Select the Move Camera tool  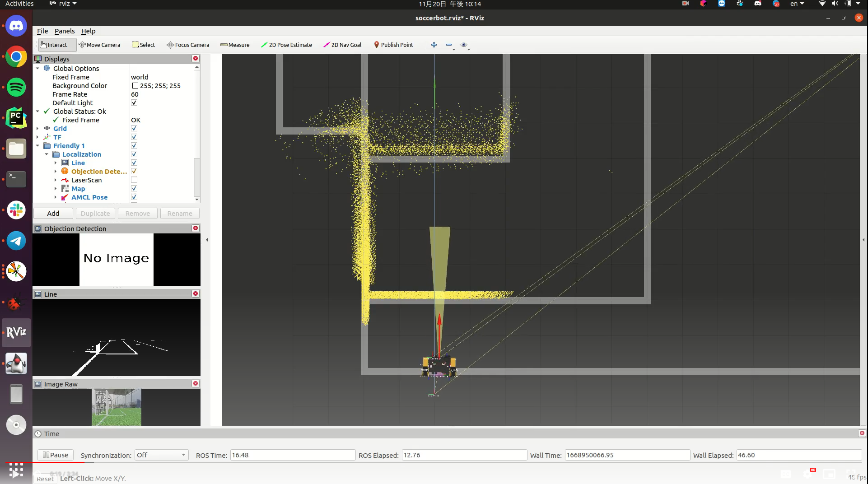pos(99,45)
